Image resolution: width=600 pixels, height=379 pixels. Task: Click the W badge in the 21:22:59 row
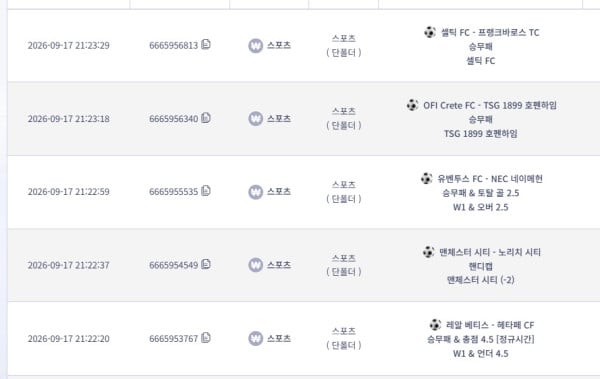click(256, 192)
